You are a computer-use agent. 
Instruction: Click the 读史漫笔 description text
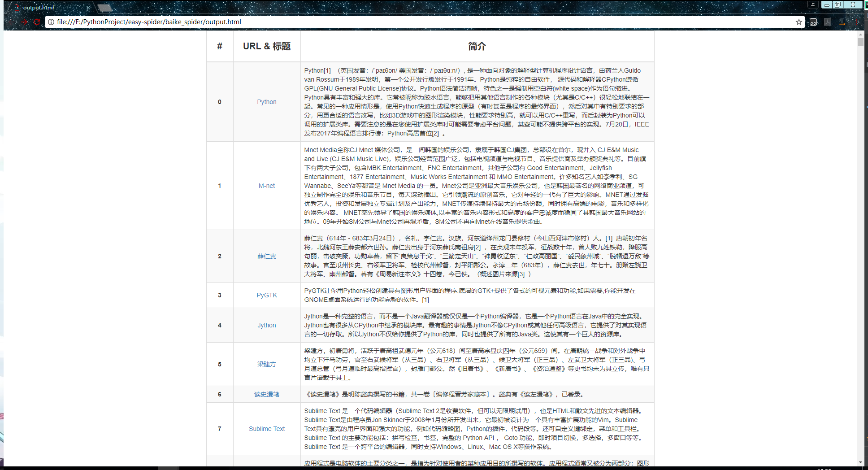444,394
